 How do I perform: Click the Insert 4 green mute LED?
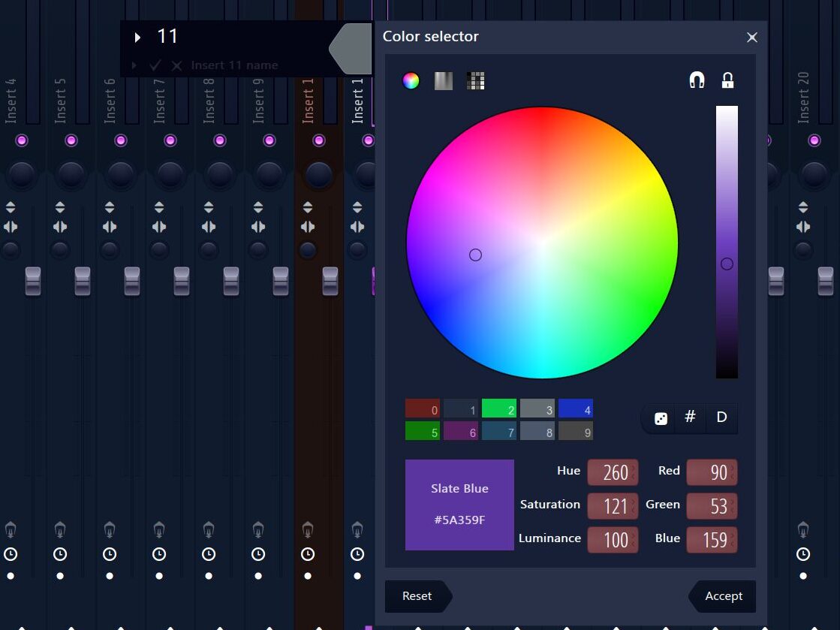point(22,140)
